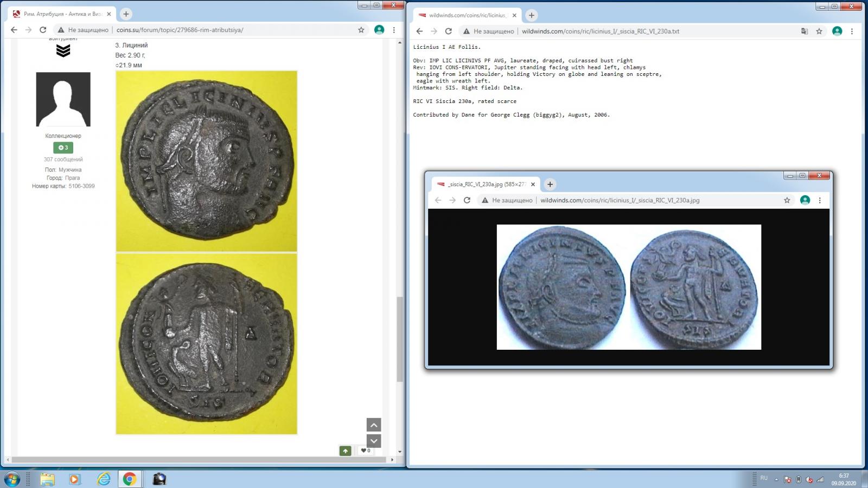Screen dimensions: 868x488
Task: Click the coins.su vertical scrollbar thumb
Action: (400, 339)
